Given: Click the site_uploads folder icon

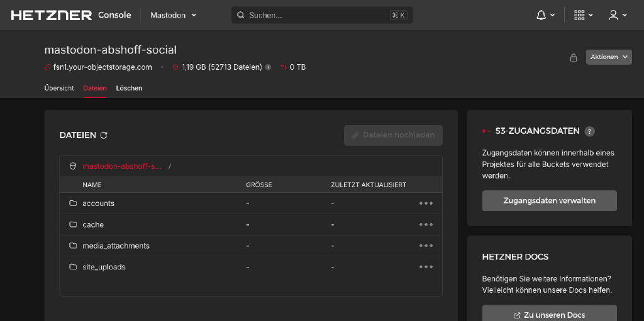Looking at the screenshot, I should [x=73, y=267].
